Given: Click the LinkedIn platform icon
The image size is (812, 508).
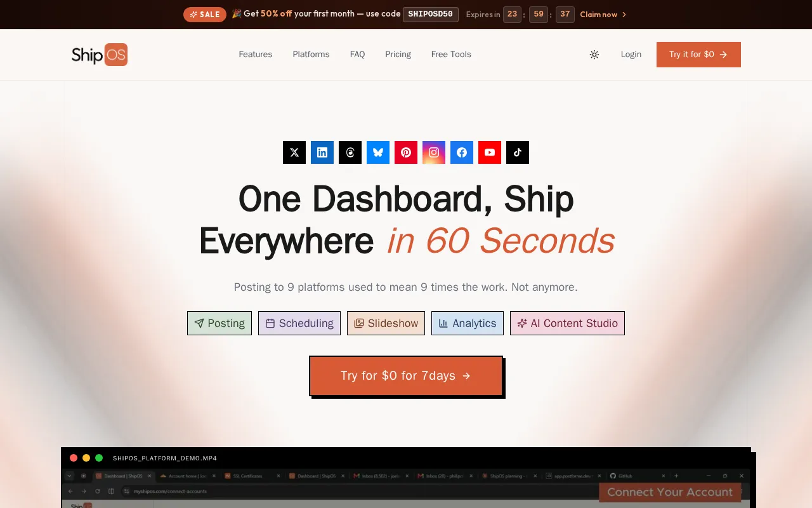Looking at the screenshot, I should click(322, 152).
